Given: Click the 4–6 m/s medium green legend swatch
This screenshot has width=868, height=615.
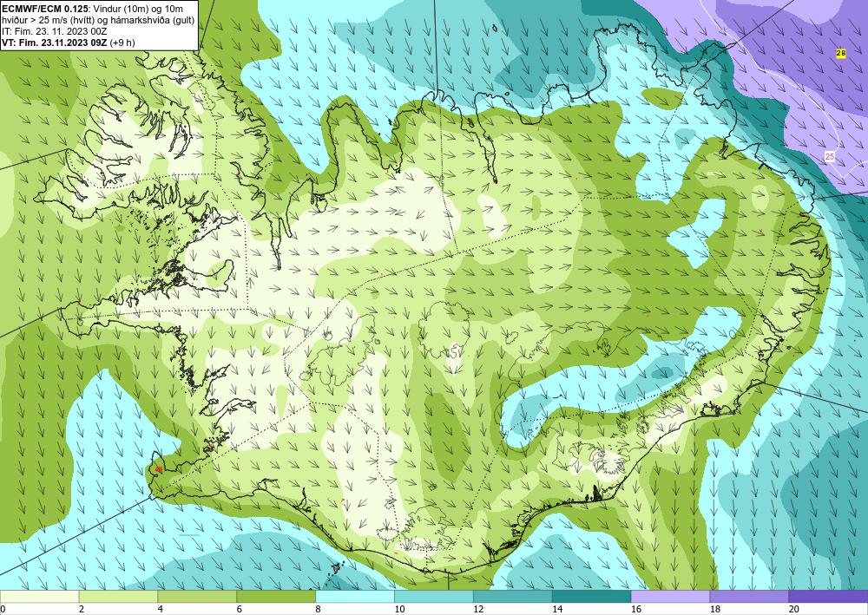Looking at the screenshot, I should (x=197, y=597).
